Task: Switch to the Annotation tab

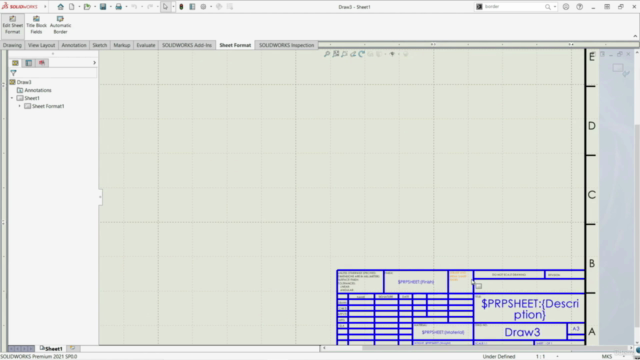Action: click(x=74, y=45)
